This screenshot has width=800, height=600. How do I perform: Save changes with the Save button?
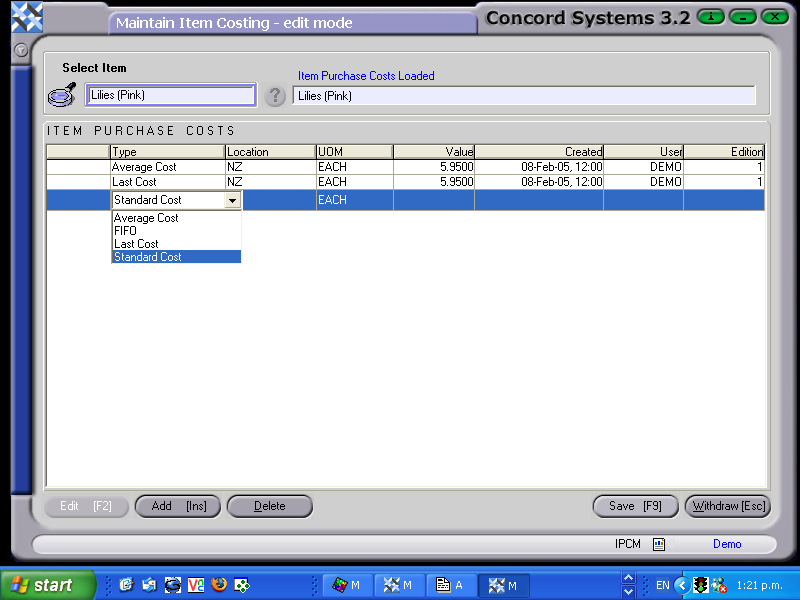point(635,506)
